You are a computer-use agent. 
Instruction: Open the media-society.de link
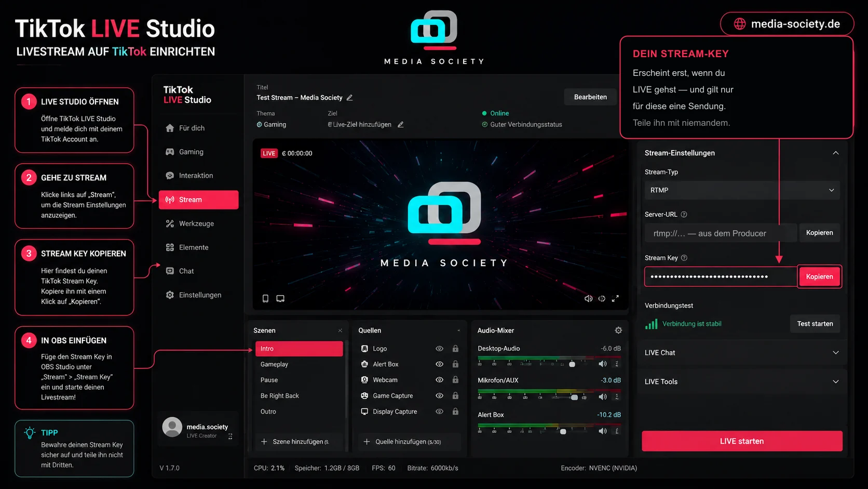pyautogui.click(x=787, y=24)
